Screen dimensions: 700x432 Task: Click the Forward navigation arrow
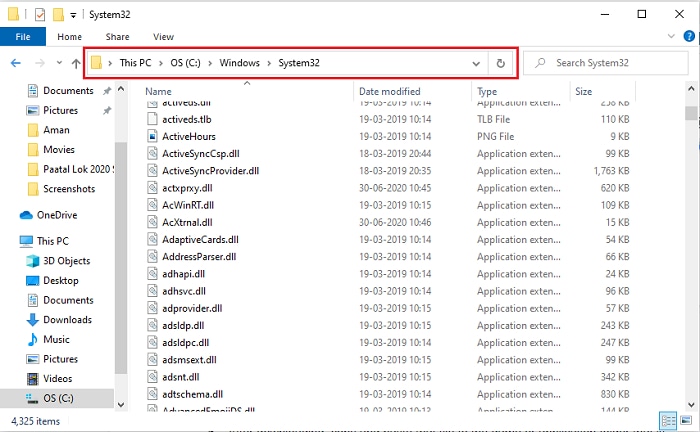(x=40, y=63)
